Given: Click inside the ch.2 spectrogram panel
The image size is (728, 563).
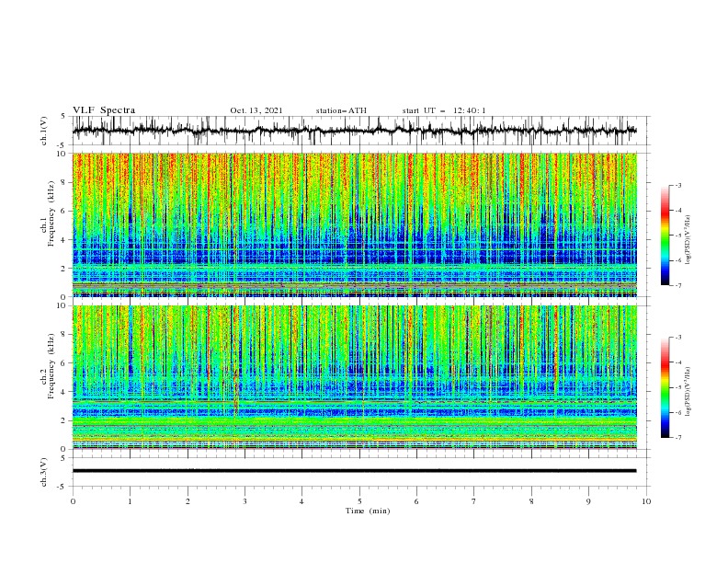Looking at the screenshot, I should (x=354, y=377).
